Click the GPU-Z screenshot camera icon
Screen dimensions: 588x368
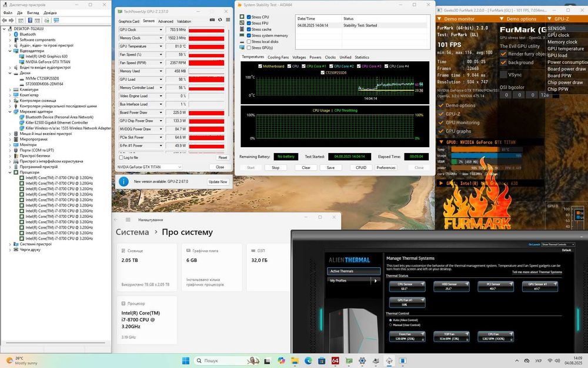coord(212,20)
